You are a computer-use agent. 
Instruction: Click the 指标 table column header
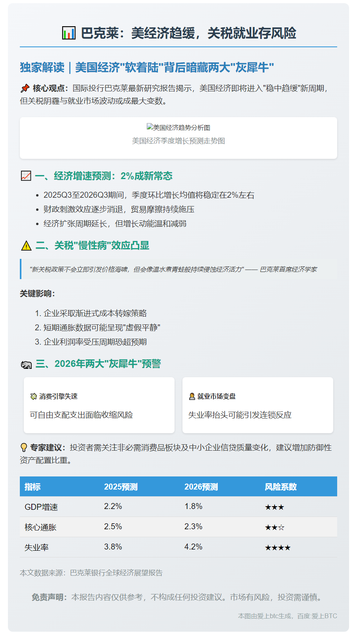point(33,487)
